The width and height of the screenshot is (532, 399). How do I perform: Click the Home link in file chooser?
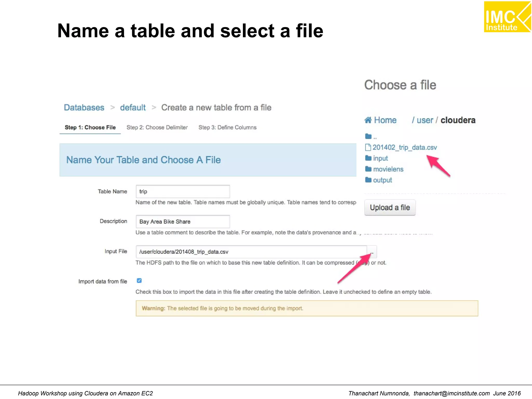(x=385, y=120)
